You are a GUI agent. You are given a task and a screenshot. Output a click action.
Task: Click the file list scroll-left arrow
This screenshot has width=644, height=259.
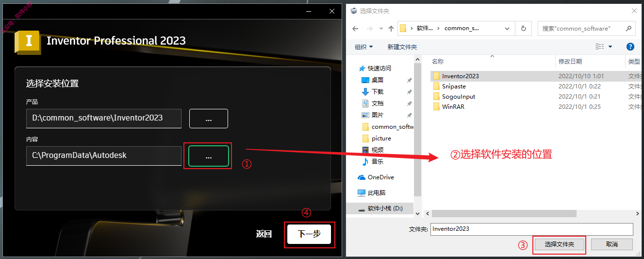427,213
